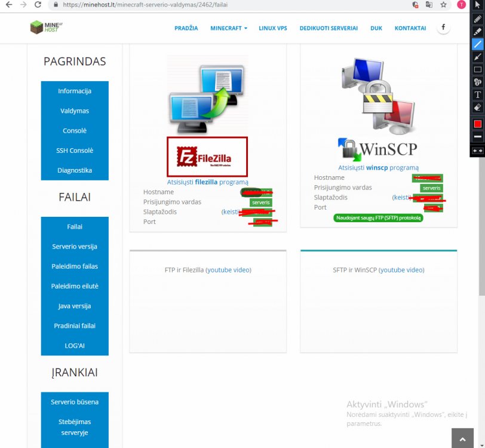Open Stebėjimas serveryje in the sidebar

tap(75, 427)
